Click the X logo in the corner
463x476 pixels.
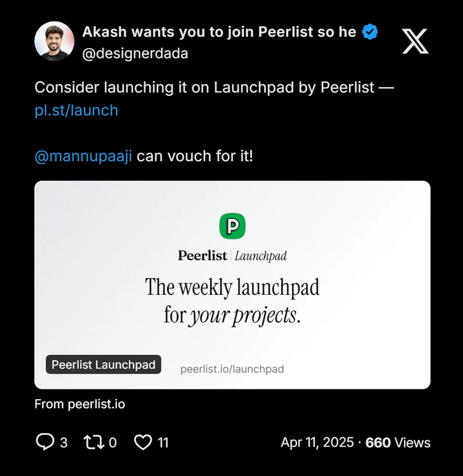tap(415, 41)
